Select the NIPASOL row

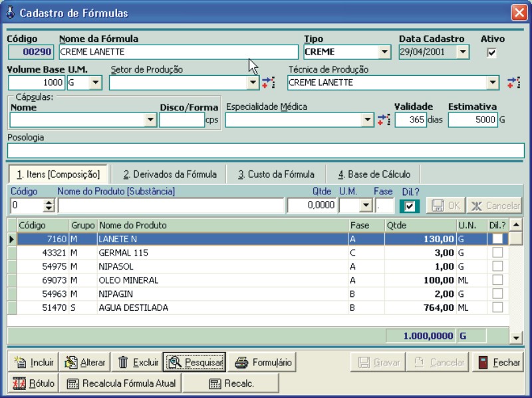pos(263,266)
